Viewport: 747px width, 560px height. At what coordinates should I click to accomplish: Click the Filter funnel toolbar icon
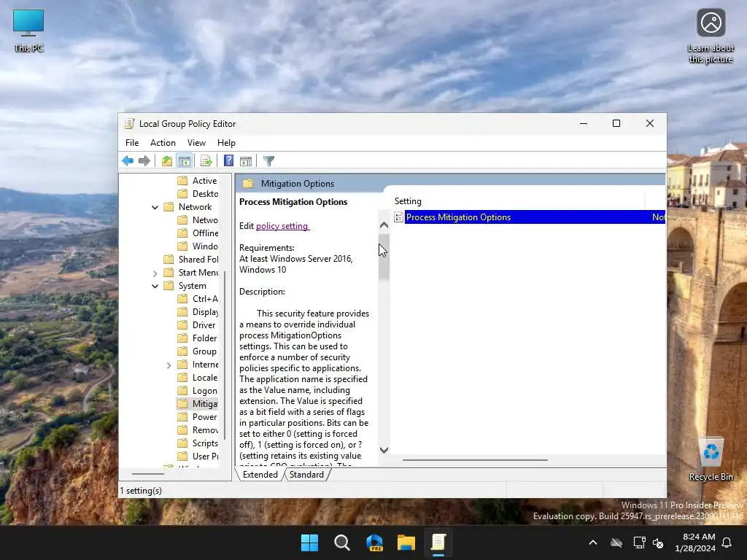pyautogui.click(x=268, y=161)
